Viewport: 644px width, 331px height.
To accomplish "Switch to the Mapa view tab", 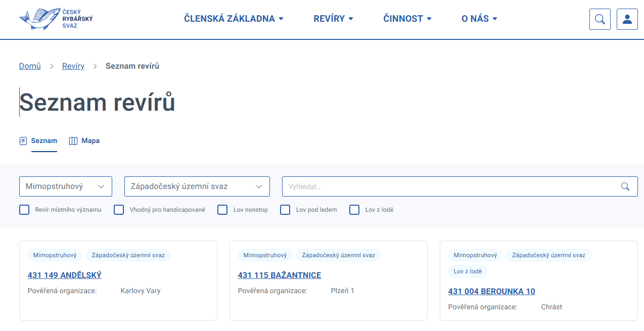I will (x=84, y=141).
